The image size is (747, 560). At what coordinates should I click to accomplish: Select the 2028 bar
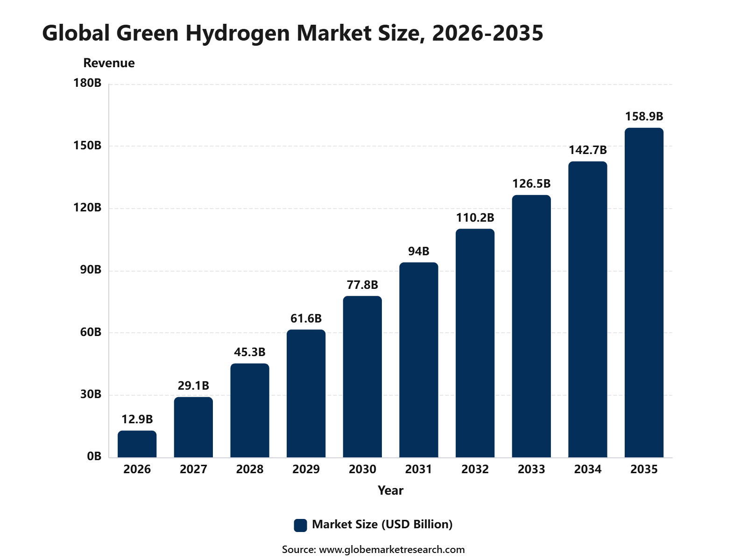[250, 410]
